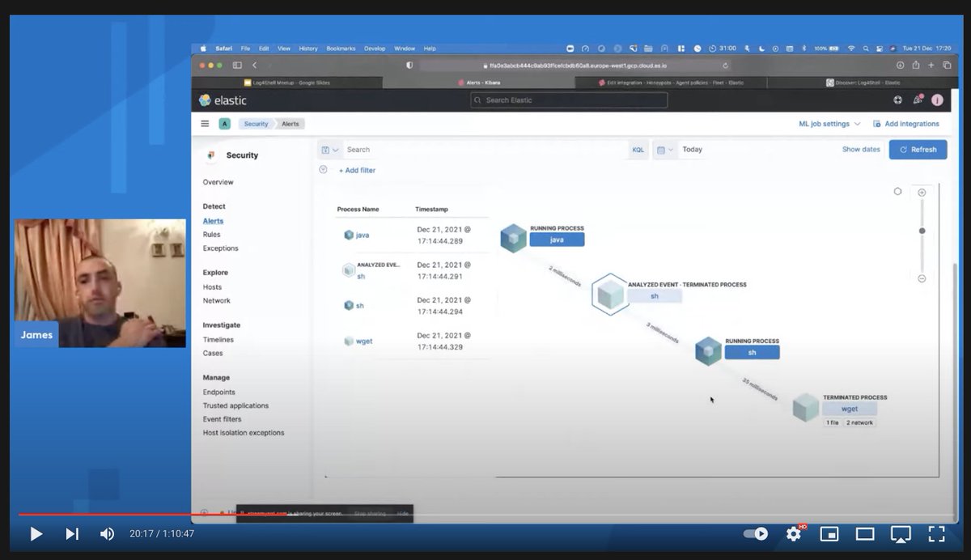971x560 pixels.
Task: Open Safari Develop menu
Action: pyautogui.click(x=375, y=49)
